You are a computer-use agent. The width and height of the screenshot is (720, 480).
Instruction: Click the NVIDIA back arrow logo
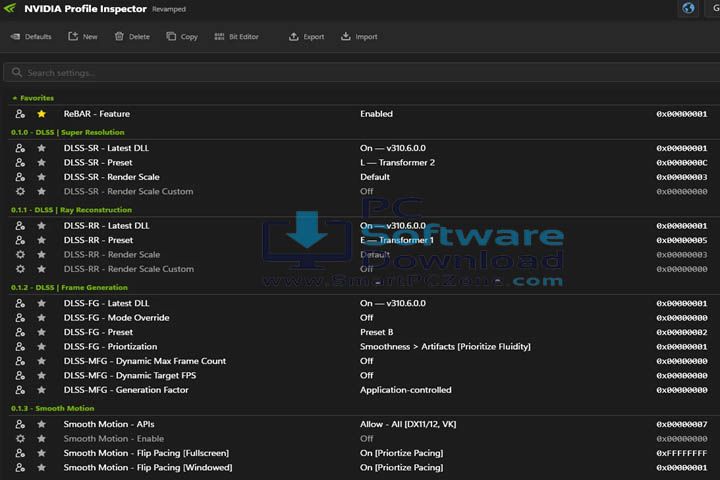10,8
